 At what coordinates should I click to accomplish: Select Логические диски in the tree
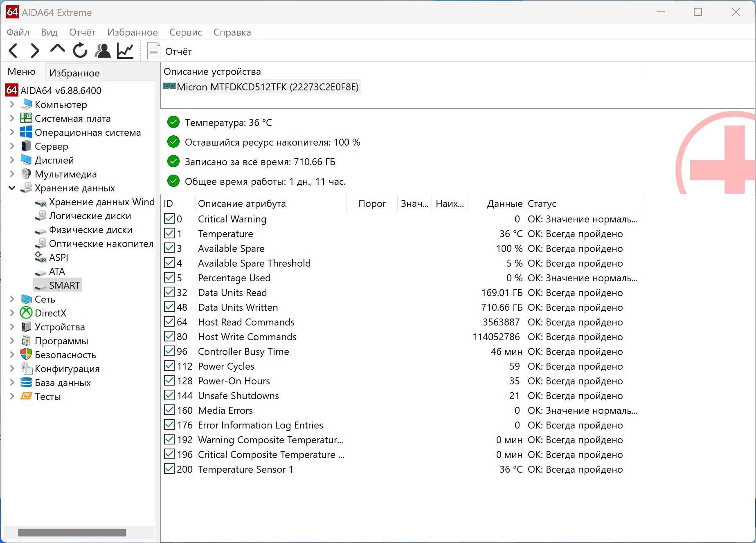(x=90, y=215)
